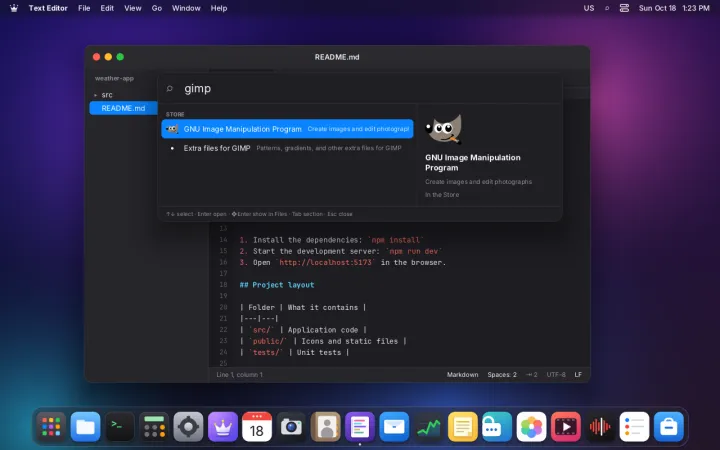Screen dimensions: 720x450
Task: Click the 'public/' table row in editor
Action: pyautogui.click(x=323, y=341)
